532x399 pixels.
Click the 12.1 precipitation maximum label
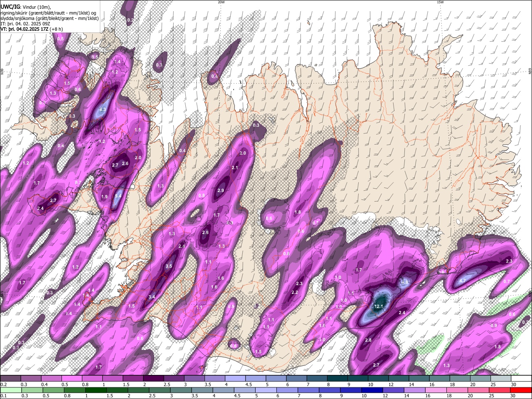pyautogui.click(x=378, y=306)
